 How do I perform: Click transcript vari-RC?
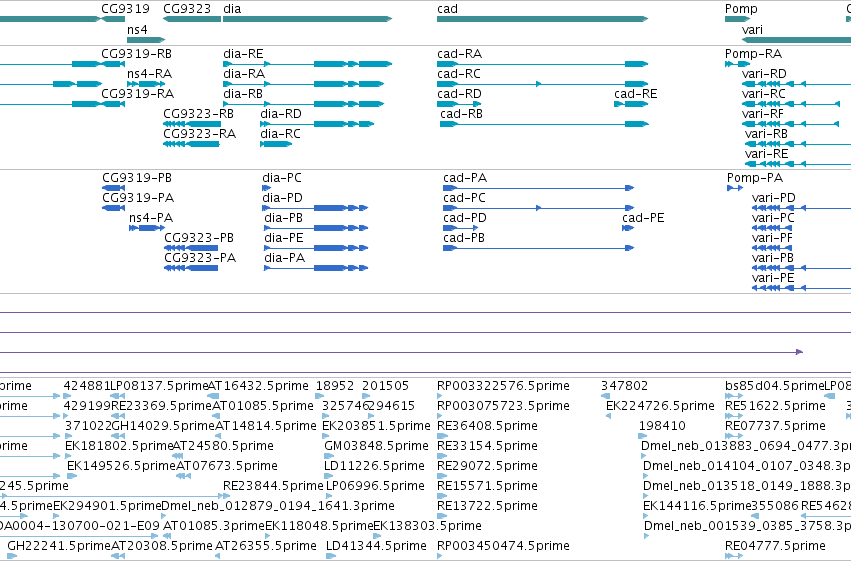[x=764, y=94]
